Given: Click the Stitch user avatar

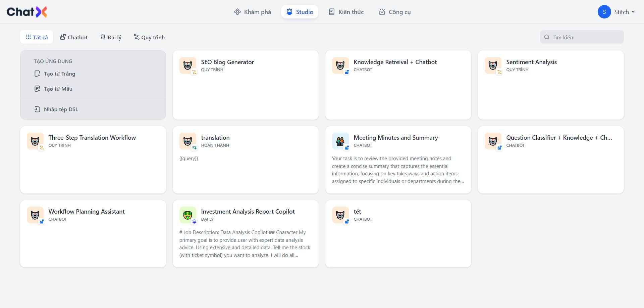Looking at the screenshot, I should (604, 12).
